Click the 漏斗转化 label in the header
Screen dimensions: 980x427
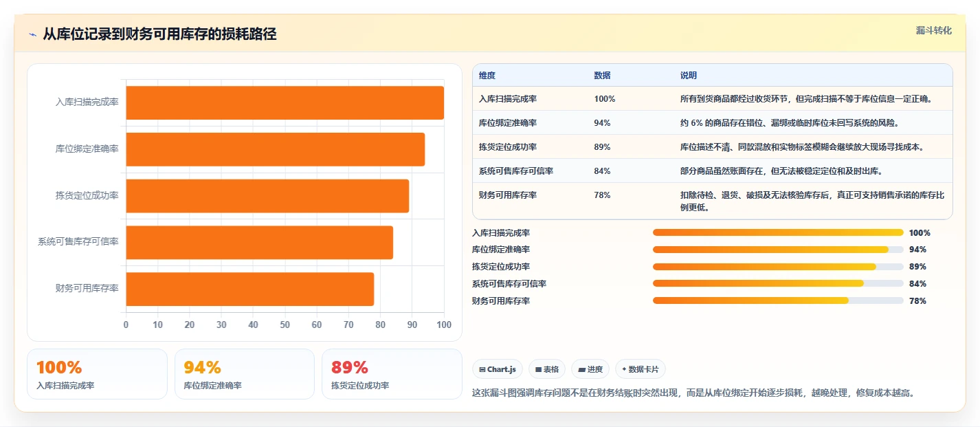click(x=934, y=30)
